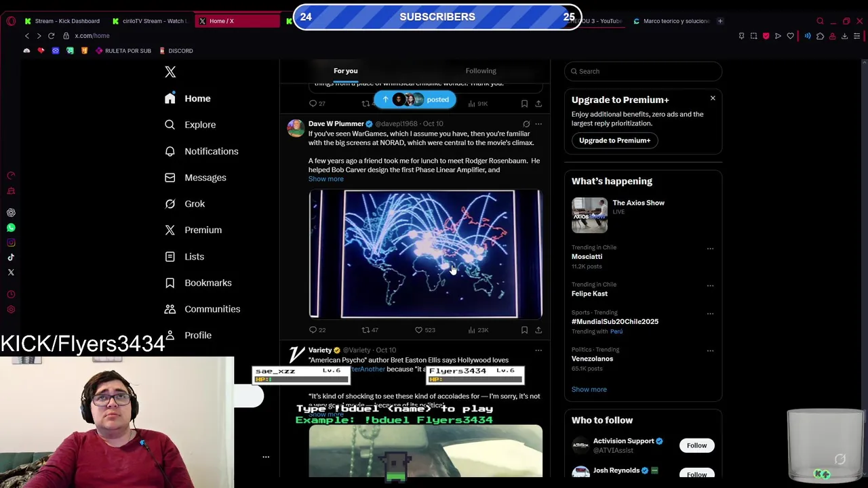This screenshot has height=488, width=868.
Task: Open browser easy setup menu icon
Action: click(857, 36)
